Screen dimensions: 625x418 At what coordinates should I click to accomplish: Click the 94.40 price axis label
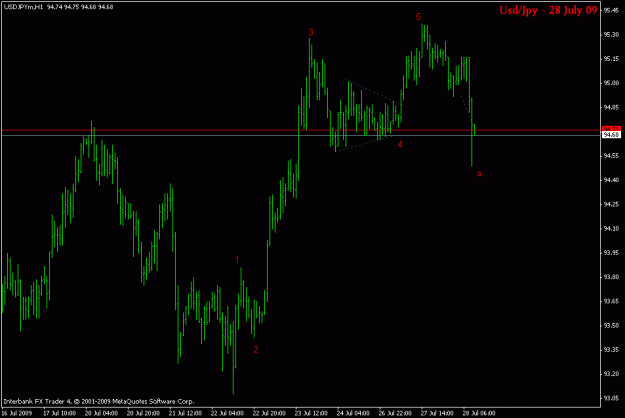611,180
